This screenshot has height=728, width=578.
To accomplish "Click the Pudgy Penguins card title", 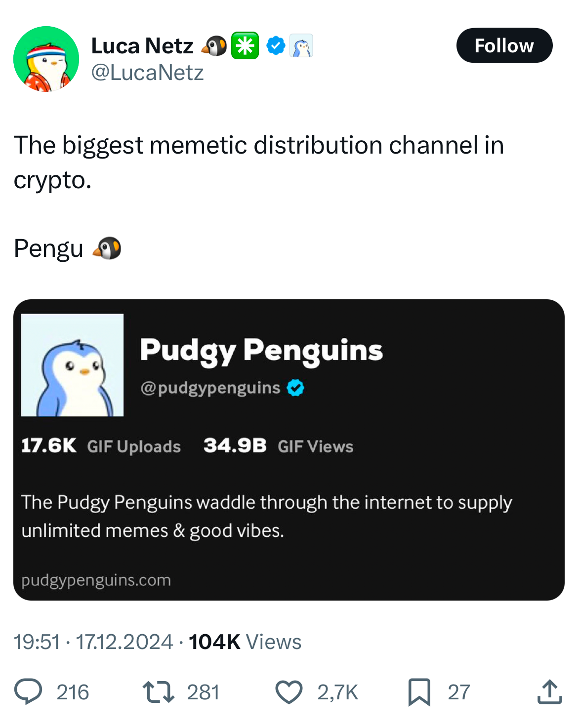I will [x=261, y=350].
